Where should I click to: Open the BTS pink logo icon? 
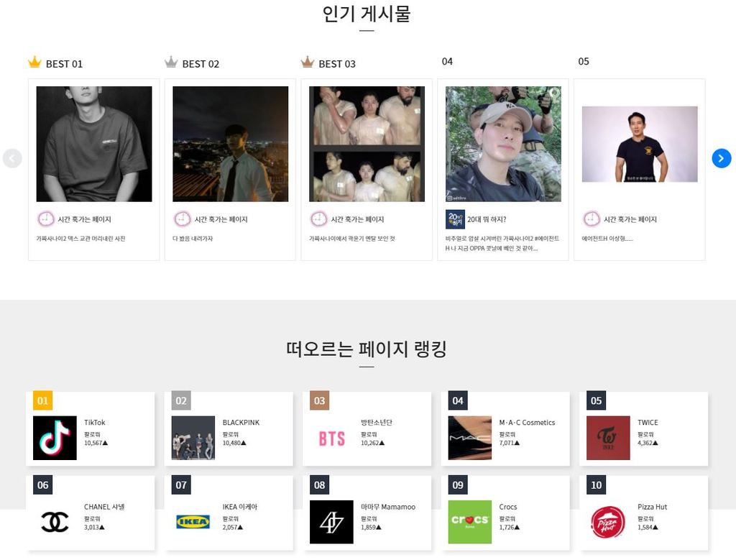pyautogui.click(x=331, y=438)
